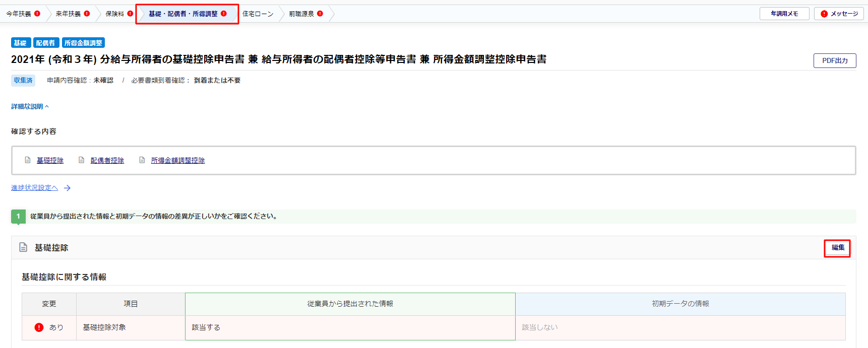This screenshot has width=868, height=348.
Task: Collapse the 詳細な説明 section
Action: point(30,107)
